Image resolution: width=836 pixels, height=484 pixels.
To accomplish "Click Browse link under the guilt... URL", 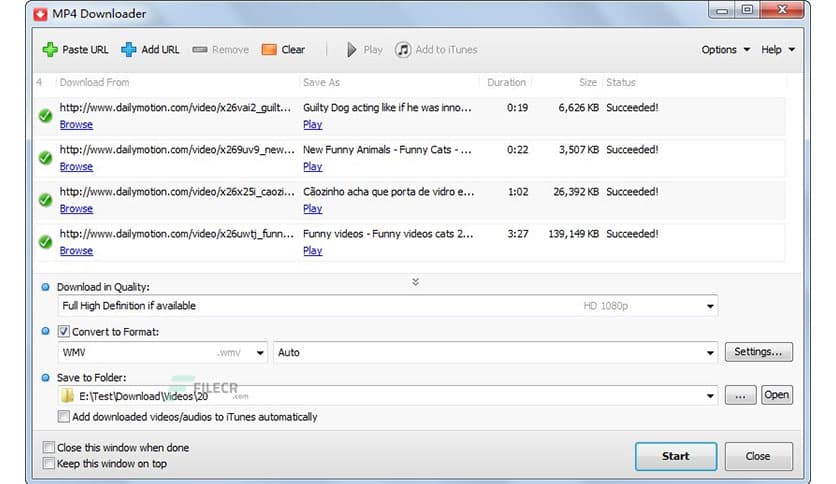I will point(76,124).
